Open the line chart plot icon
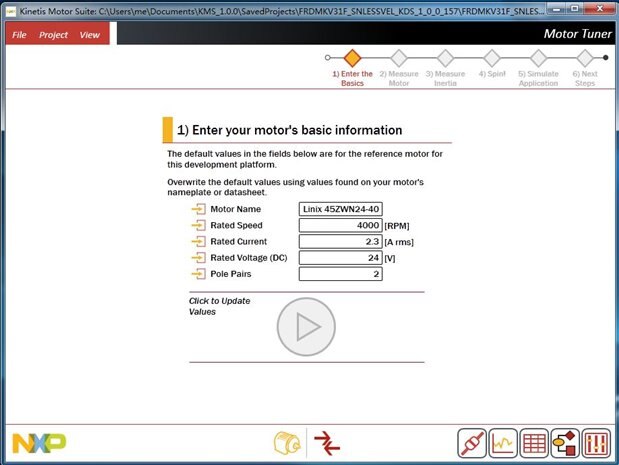The height and width of the screenshot is (465, 619). coord(503,443)
